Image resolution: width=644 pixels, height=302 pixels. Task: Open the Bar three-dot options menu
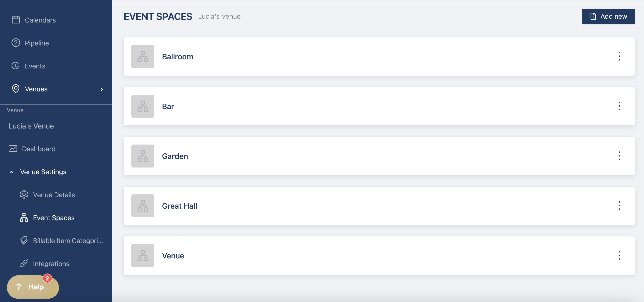(x=619, y=106)
